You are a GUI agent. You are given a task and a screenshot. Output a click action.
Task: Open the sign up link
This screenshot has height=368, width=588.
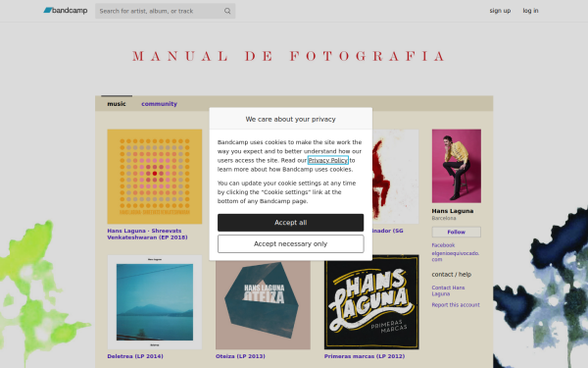(x=500, y=11)
